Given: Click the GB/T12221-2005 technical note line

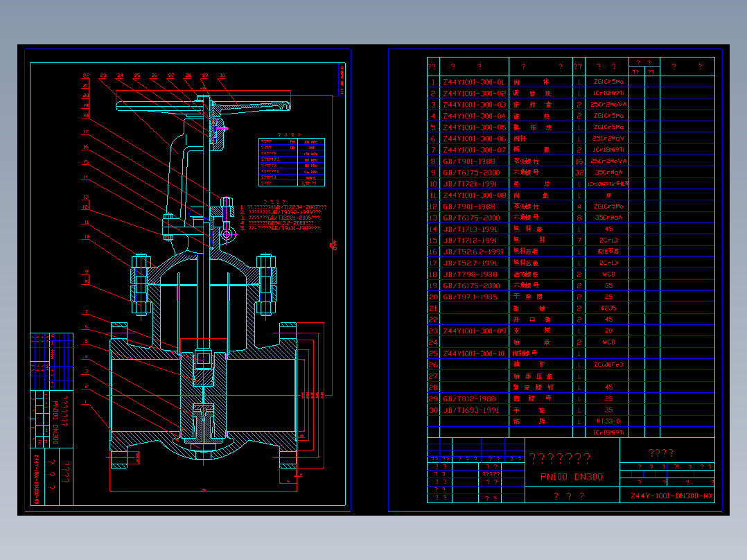Looking at the screenshot, I should (281, 218).
